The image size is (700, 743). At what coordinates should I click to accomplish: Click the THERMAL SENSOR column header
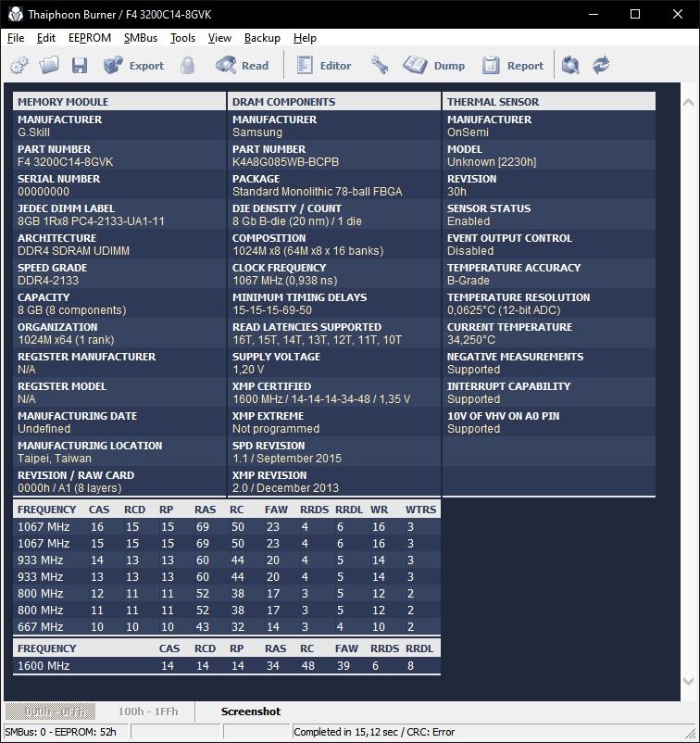click(549, 101)
